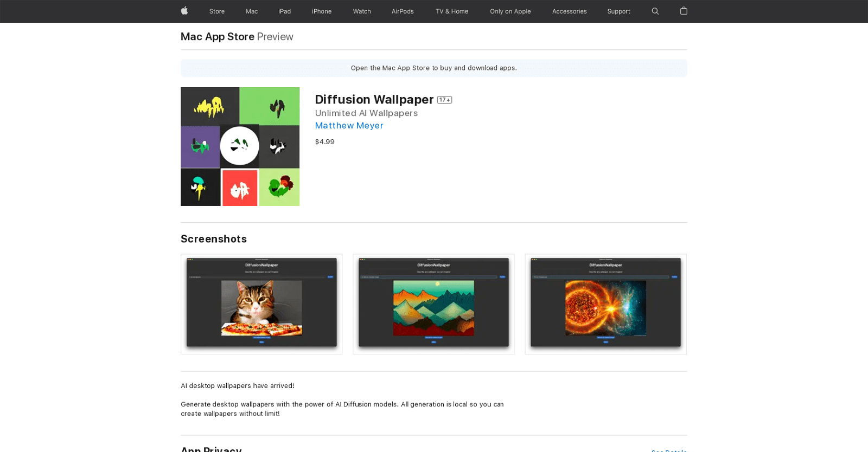This screenshot has width=868, height=452.
Task: Open the colorful mountains screenshot
Action: pyautogui.click(x=433, y=304)
